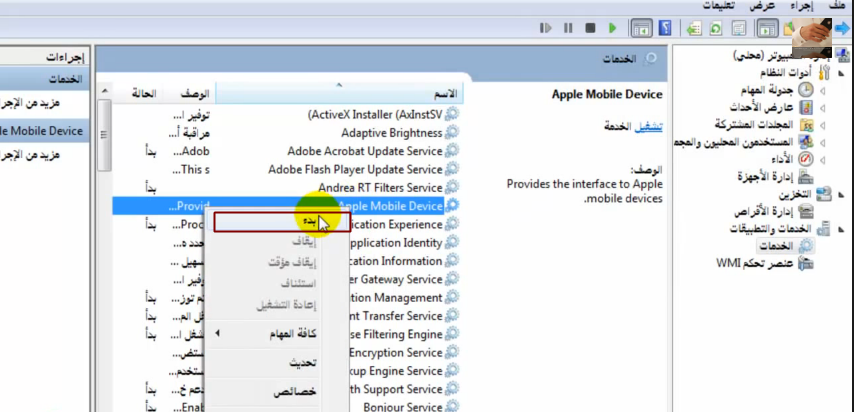Choose Refresh (تحديث) in the context menu

[x=278, y=363]
